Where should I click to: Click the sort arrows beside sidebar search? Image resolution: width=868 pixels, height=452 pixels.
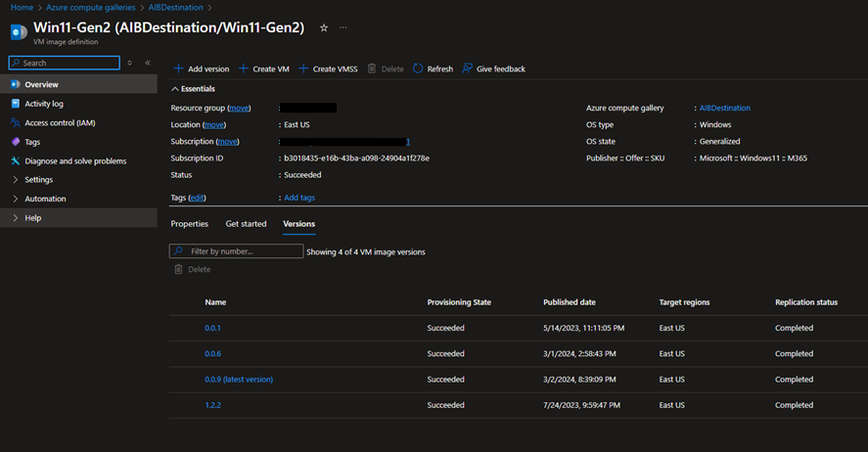pyautogui.click(x=129, y=63)
